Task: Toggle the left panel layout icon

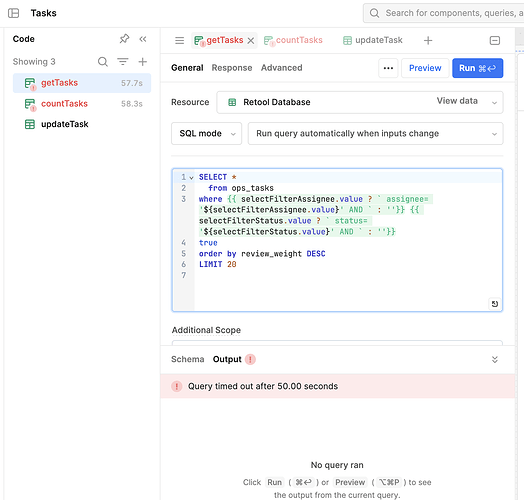Action: coord(14,13)
